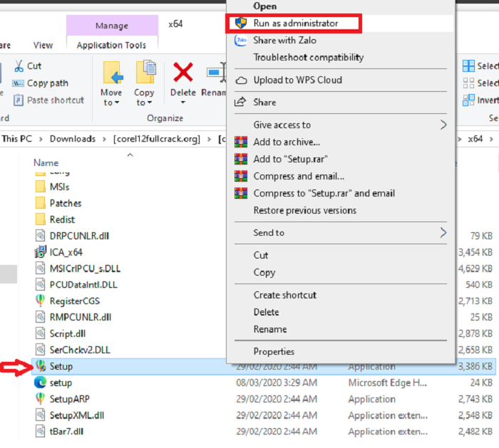Sort by the Name column header
This screenshot has width=499, height=448.
click(46, 163)
